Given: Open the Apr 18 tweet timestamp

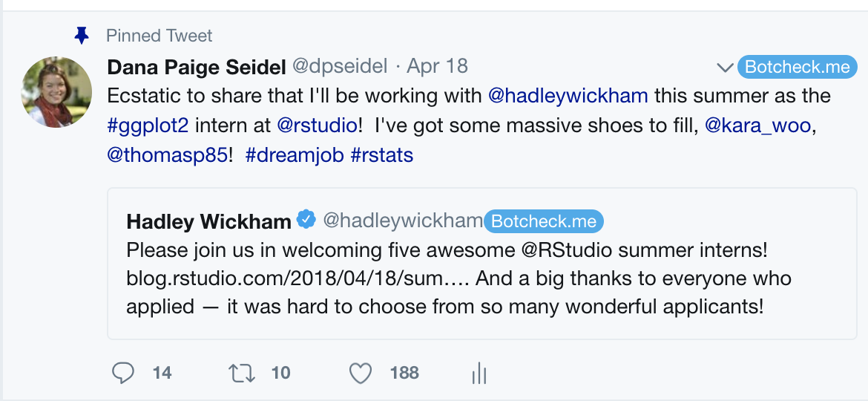Looking at the screenshot, I should pyautogui.click(x=437, y=67).
